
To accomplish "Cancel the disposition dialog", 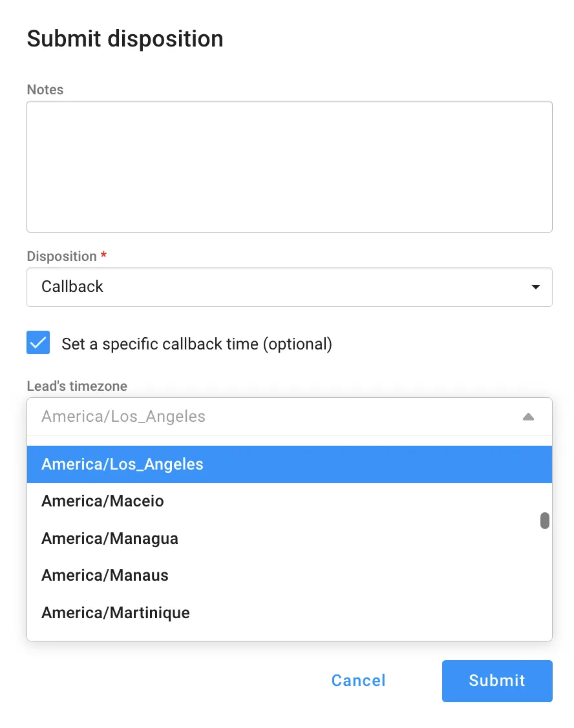I will [x=358, y=680].
